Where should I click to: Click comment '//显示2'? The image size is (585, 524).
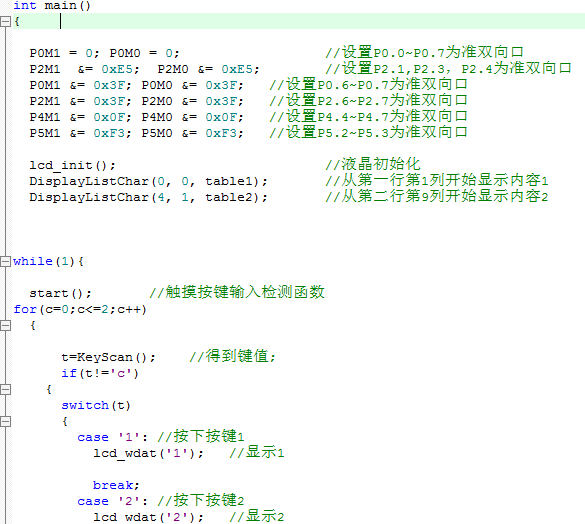[257, 517]
